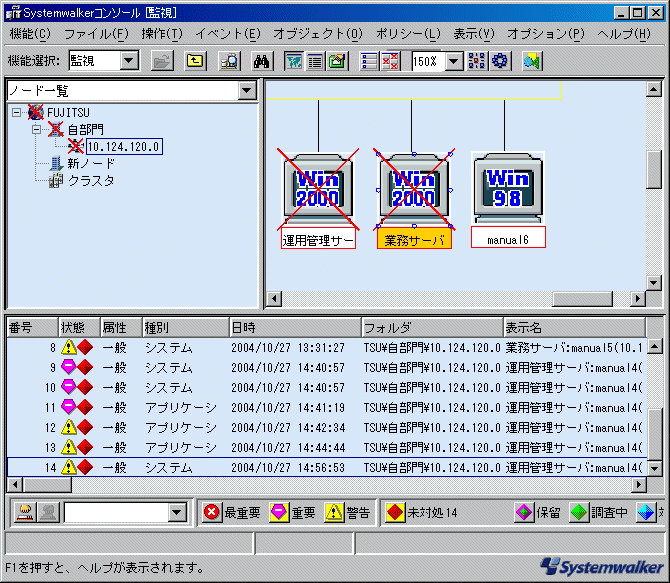Click the greyed event operator icon

48,512
